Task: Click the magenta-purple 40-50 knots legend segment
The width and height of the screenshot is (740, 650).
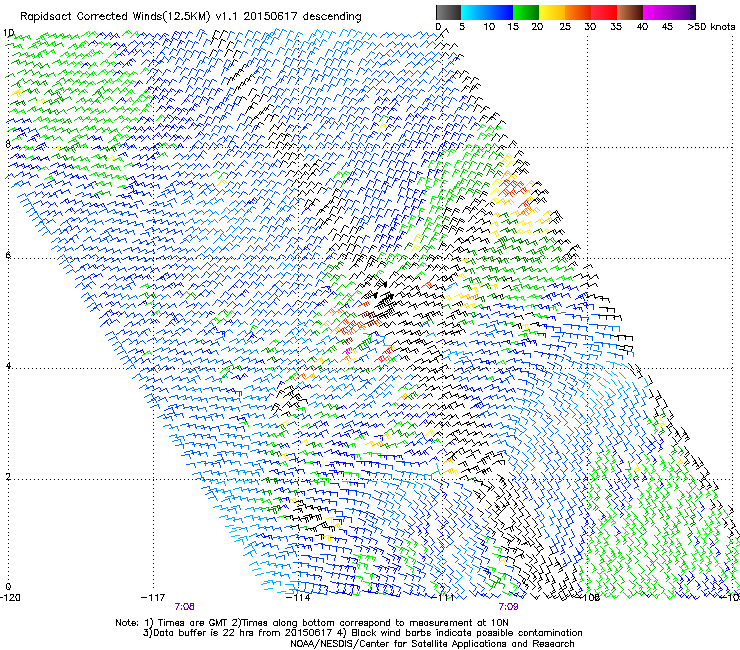Action: [x=669, y=12]
